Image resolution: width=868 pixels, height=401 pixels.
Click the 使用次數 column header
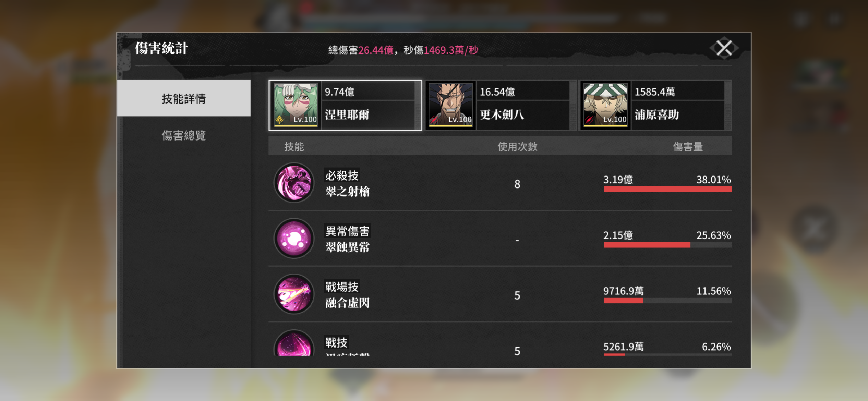(x=517, y=147)
